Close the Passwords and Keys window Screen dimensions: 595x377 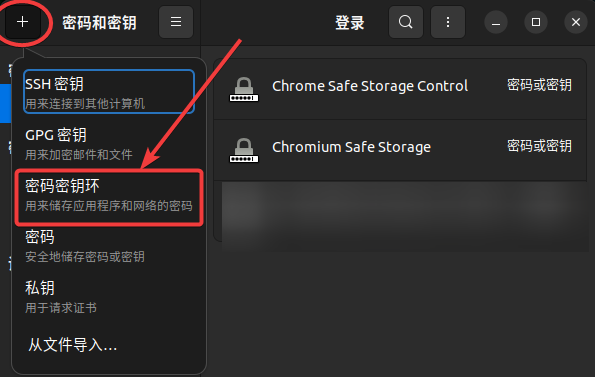click(x=576, y=22)
